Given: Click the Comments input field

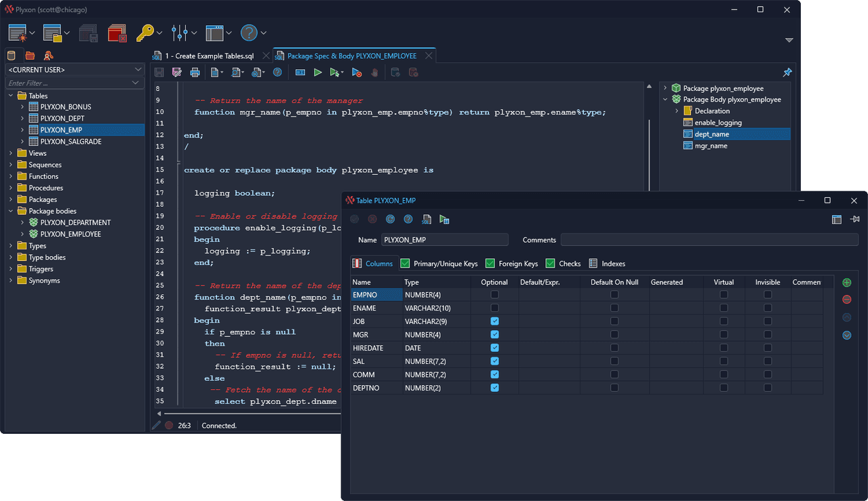Looking at the screenshot, I should (x=709, y=239).
